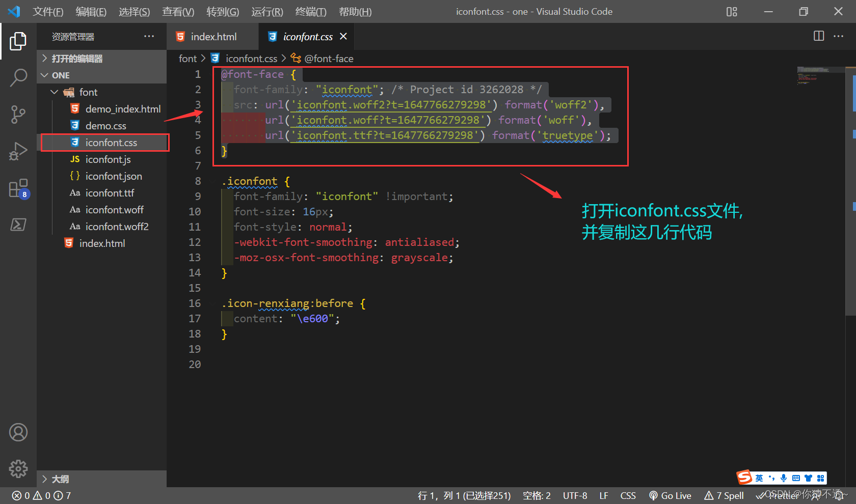Open the 运行(R) menu

click(x=267, y=12)
